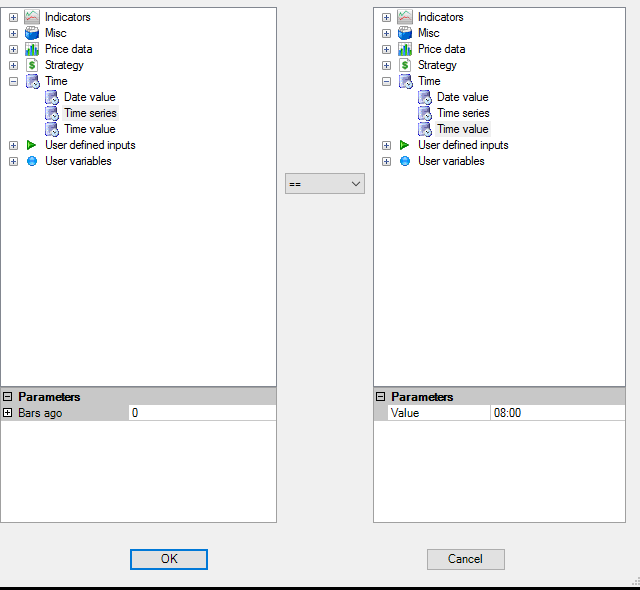Expand Strategy node in right tree
The image size is (640, 590).
(x=387, y=65)
